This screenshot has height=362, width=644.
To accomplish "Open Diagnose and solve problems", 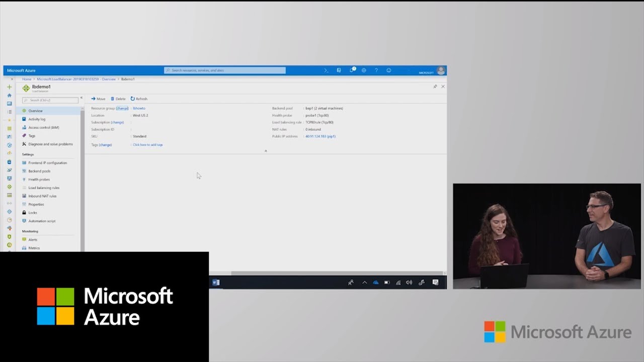I will [48, 144].
